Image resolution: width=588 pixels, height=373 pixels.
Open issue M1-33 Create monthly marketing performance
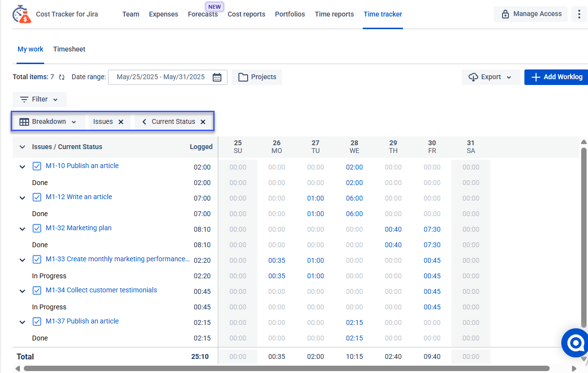pos(117,259)
